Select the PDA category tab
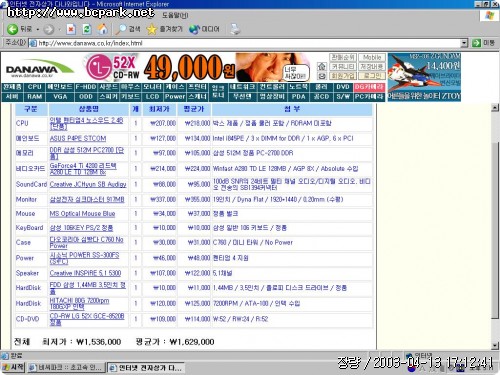Viewport: 500px width, 375px height. point(298,97)
